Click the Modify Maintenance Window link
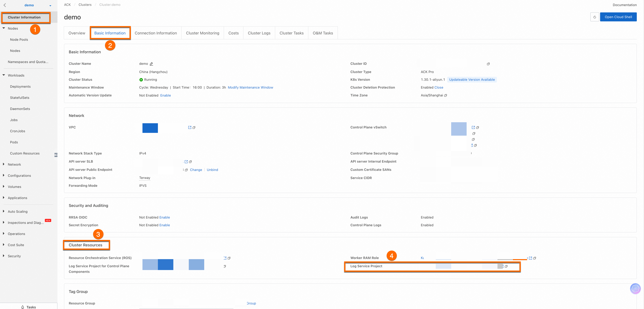 tap(250, 88)
